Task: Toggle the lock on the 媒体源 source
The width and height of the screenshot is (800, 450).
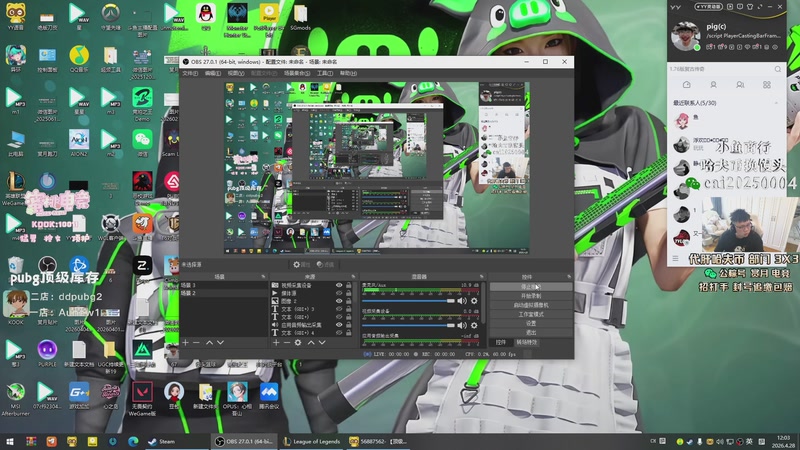Action: [348, 293]
